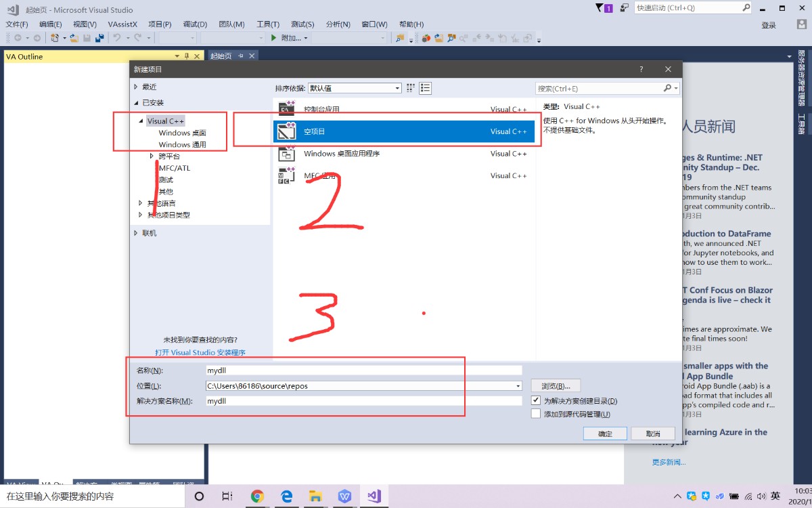
Task: Open Chrome from the taskbar
Action: pyautogui.click(x=257, y=496)
